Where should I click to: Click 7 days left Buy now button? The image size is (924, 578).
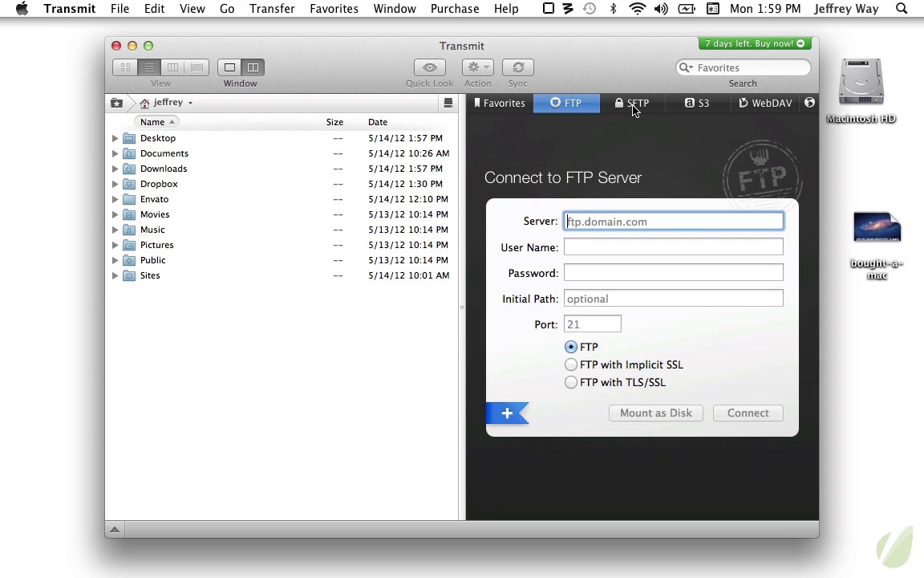tap(755, 43)
